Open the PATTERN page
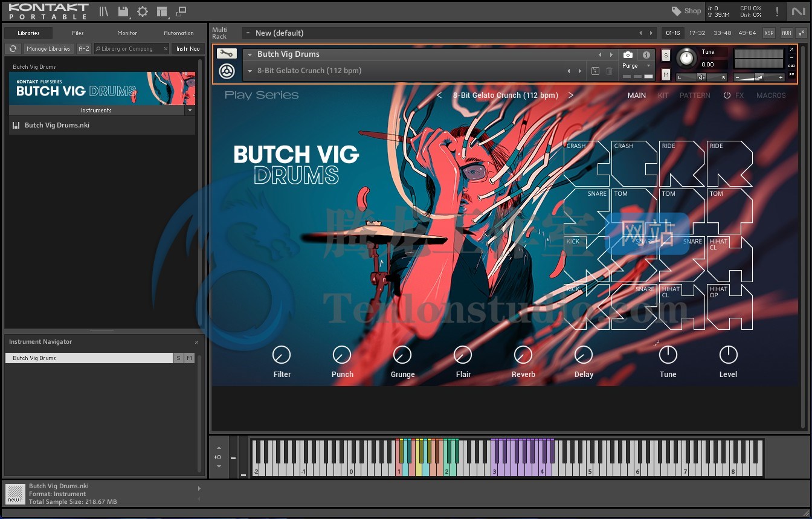Screen dimensions: 812x519 [x=695, y=95]
